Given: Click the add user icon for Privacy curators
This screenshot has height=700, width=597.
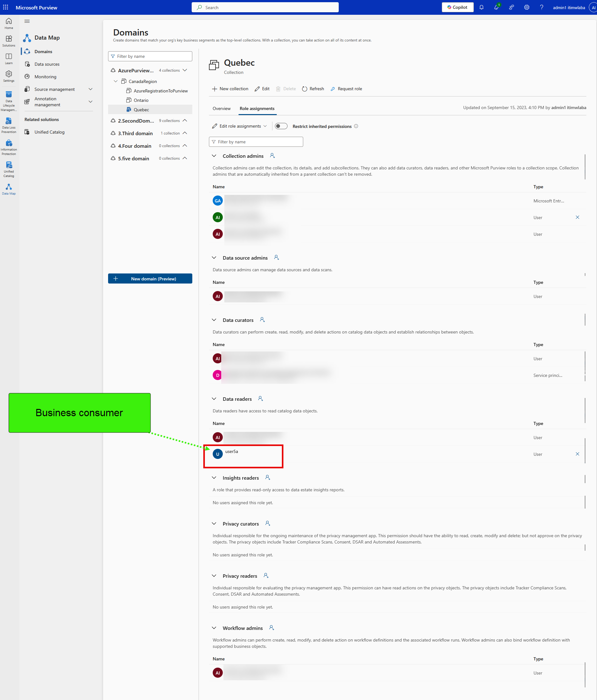Looking at the screenshot, I should [268, 523].
